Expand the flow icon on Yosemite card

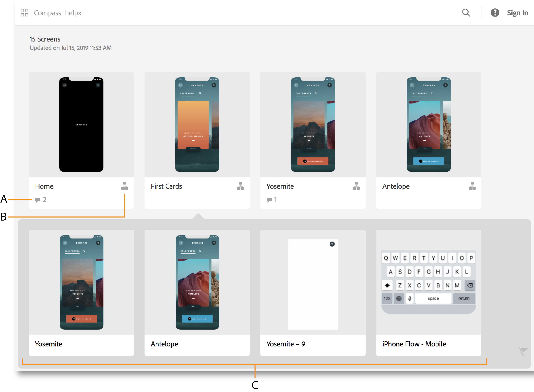pos(356,186)
